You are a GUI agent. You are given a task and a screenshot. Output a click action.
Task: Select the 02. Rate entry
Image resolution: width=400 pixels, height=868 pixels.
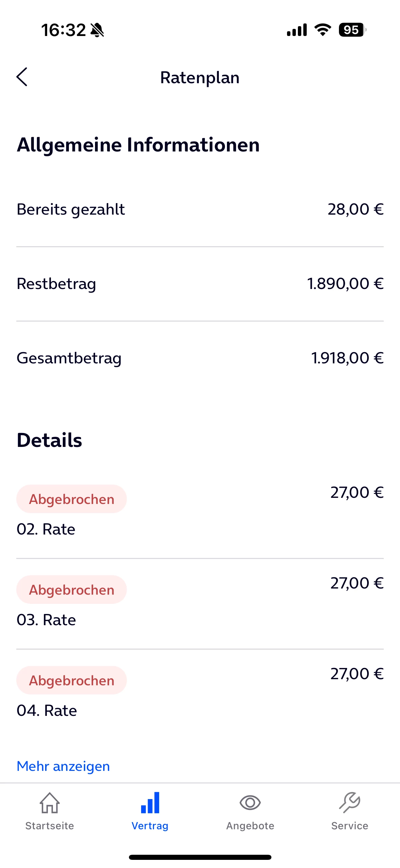tap(46, 529)
